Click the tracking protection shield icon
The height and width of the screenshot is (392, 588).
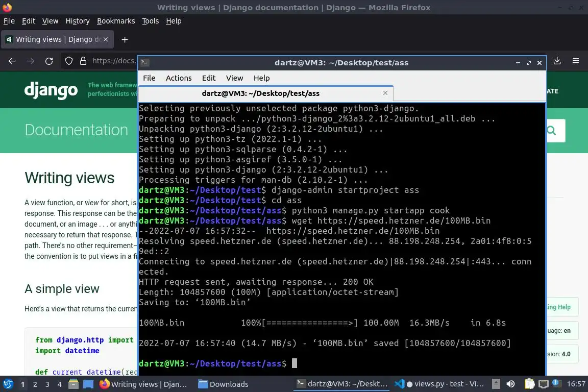[69, 61]
